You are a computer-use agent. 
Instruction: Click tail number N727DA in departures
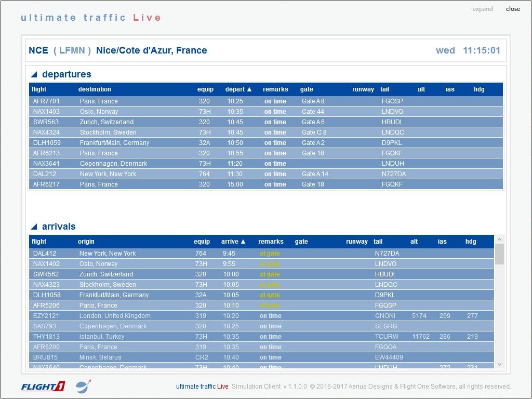tap(394, 174)
